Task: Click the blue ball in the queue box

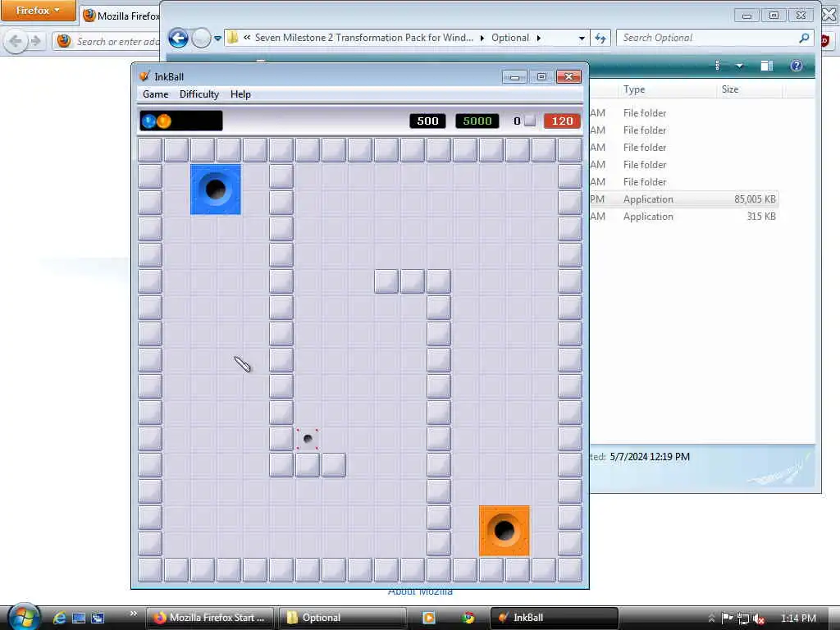Action: pyautogui.click(x=149, y=121)
